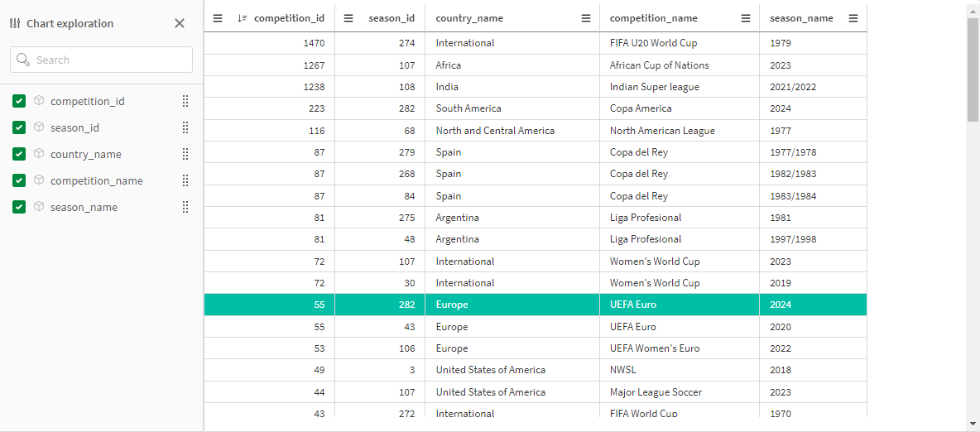Click drag handle beside season_name field

coord(185,207)
